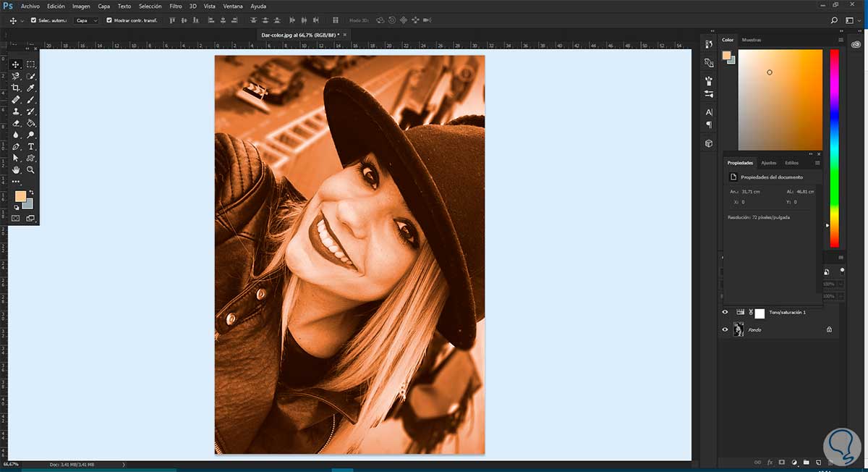Open the Archivo menu
Screen dimensions: 868x472
[x=30, y=6]
